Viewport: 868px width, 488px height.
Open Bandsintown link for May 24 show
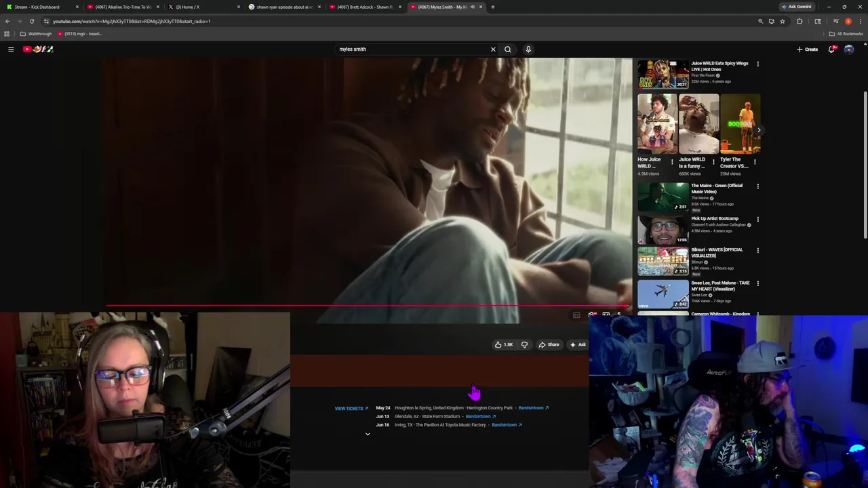tap(534, 408)
